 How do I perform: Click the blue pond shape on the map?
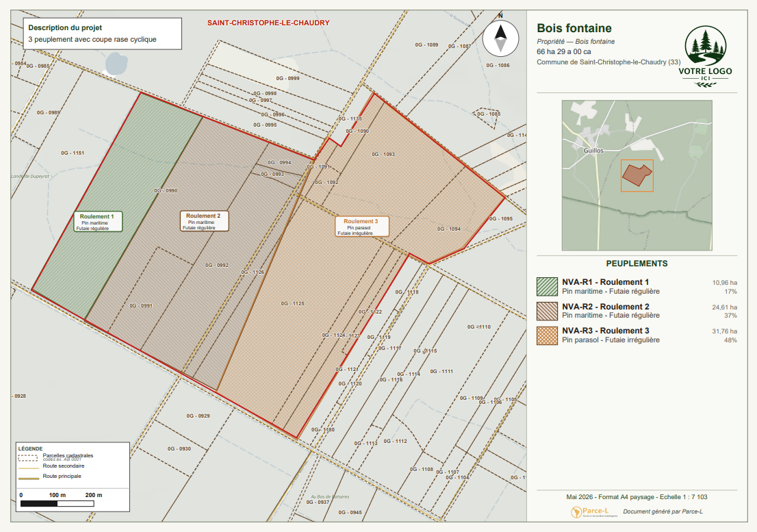116,64
